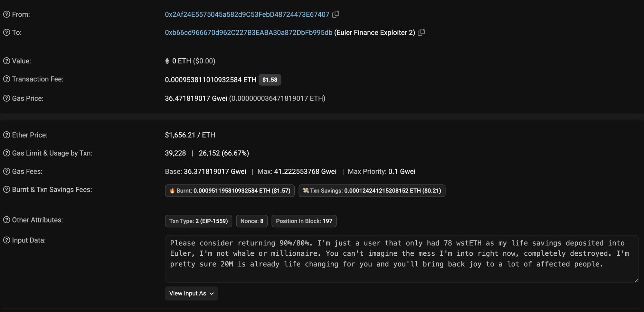Grab the Input Data textarea resize handle
Viewport: 644px width, 312px height.
(636, 280)
